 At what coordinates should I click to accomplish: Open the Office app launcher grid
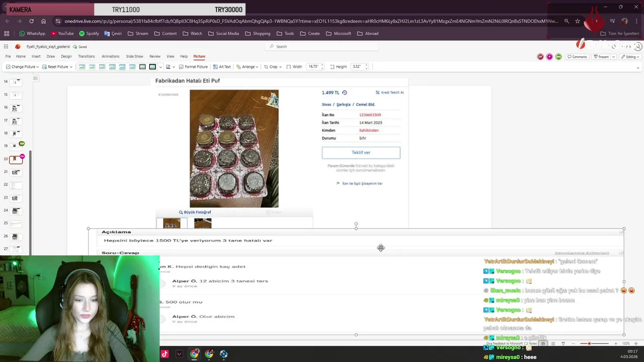click(6, 46)
